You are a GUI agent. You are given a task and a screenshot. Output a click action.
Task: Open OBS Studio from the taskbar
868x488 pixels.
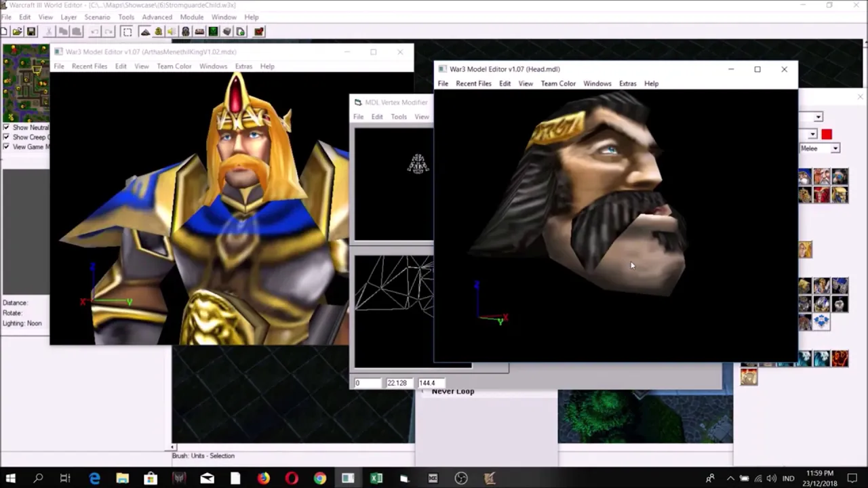point(461,479)
